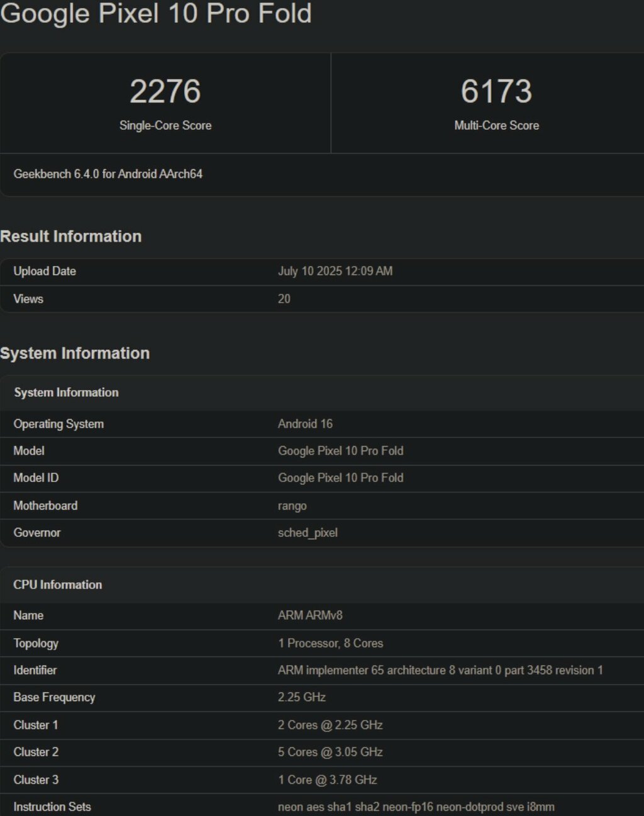Viewport: 644px width, 816px height.
Task: Click the Cluster 3 value 1 Core @ 3.78 GHz
Action: point(327,780)
